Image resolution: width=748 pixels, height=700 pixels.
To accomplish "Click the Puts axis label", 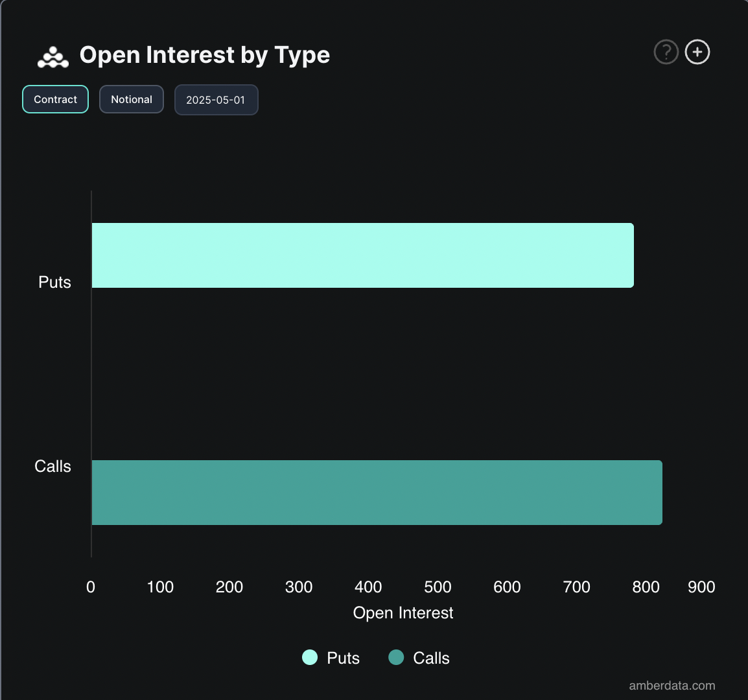I will [x=54, y=282].
